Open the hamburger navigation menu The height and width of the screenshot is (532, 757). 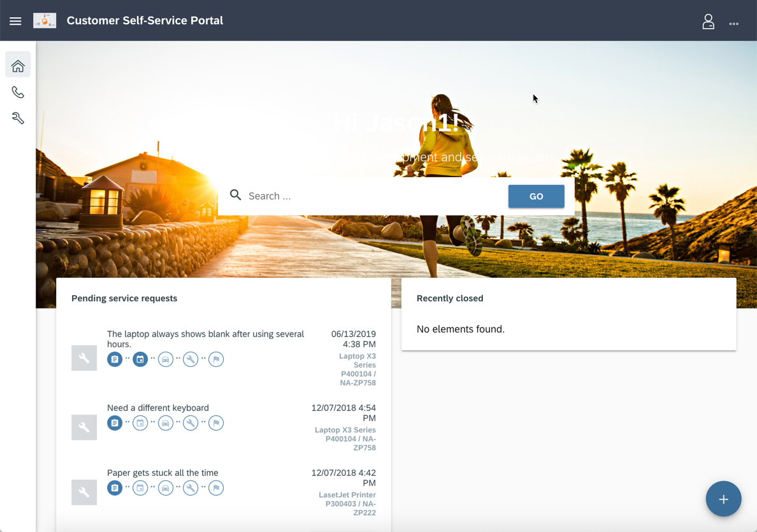tap(15, 21)
